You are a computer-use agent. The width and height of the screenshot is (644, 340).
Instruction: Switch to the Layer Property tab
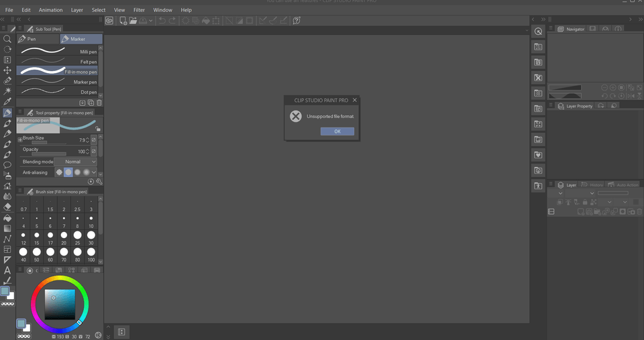(x=575, y=106)
